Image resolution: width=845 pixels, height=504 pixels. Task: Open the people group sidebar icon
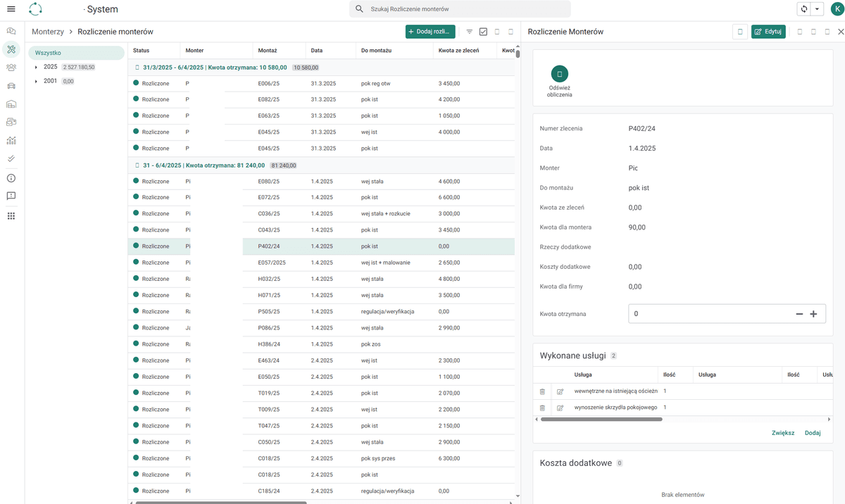tap(11, 68)
